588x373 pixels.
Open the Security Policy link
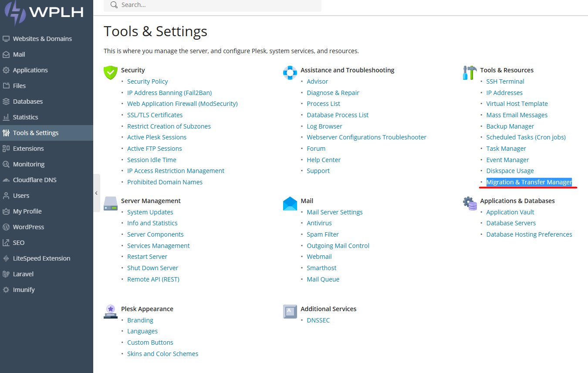click(x=147, y=81)
